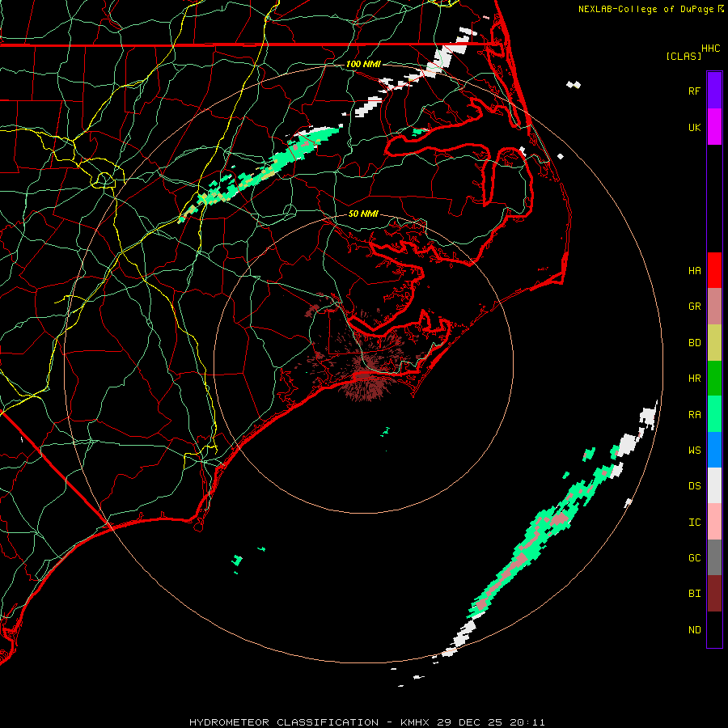This screenshot has height=728, width=728.
Task: Click the BD yellow legend swatch
Action: [714, 342]
